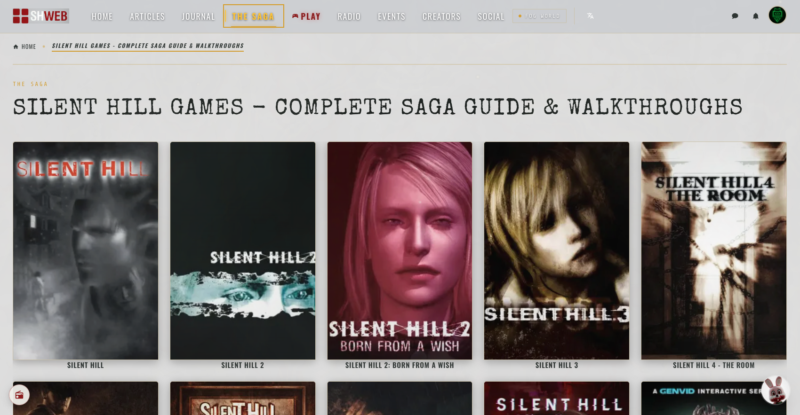Click the language translate icon
Viewport: 800px width, 415px height.
(590, 16)
